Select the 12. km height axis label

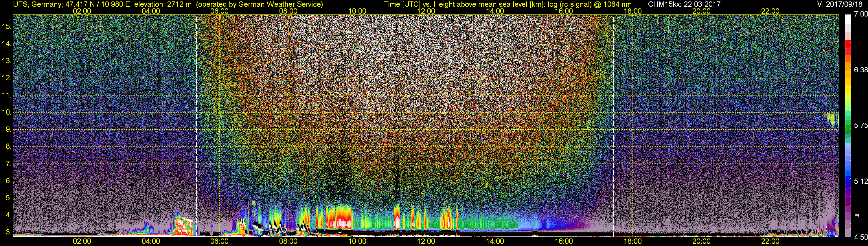click(7, 78)
